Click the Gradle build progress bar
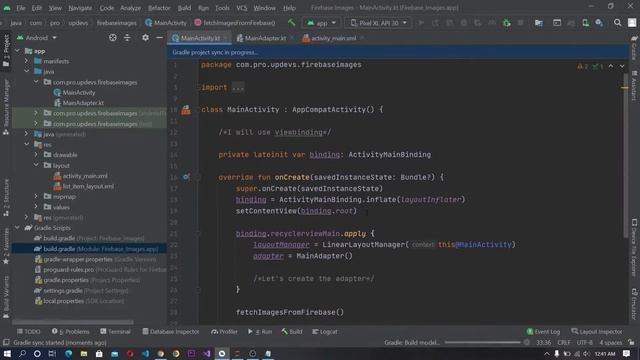Image resolution: width=640 pixels, height=360 pixels. pos(483,342)
